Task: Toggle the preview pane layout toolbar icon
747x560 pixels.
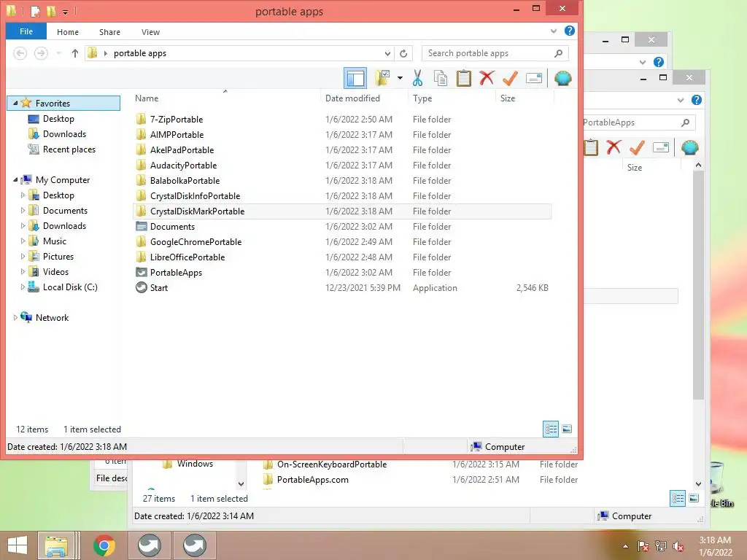Action: point(355,78)
